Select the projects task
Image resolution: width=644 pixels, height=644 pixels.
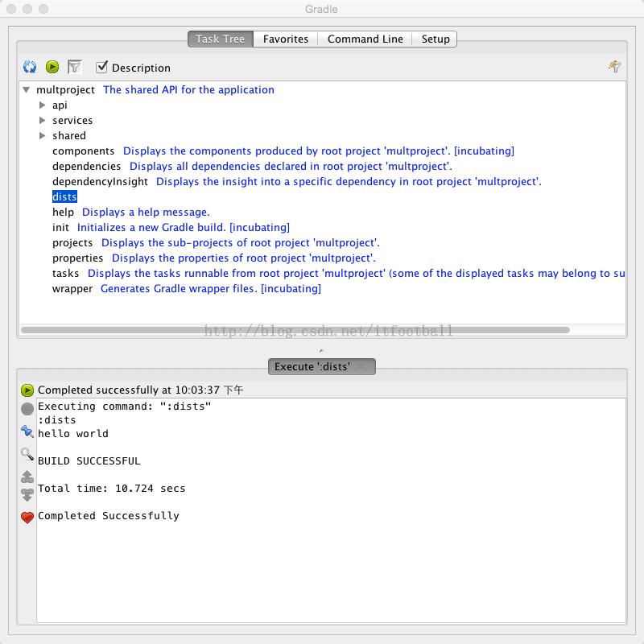tap(72, 243)
